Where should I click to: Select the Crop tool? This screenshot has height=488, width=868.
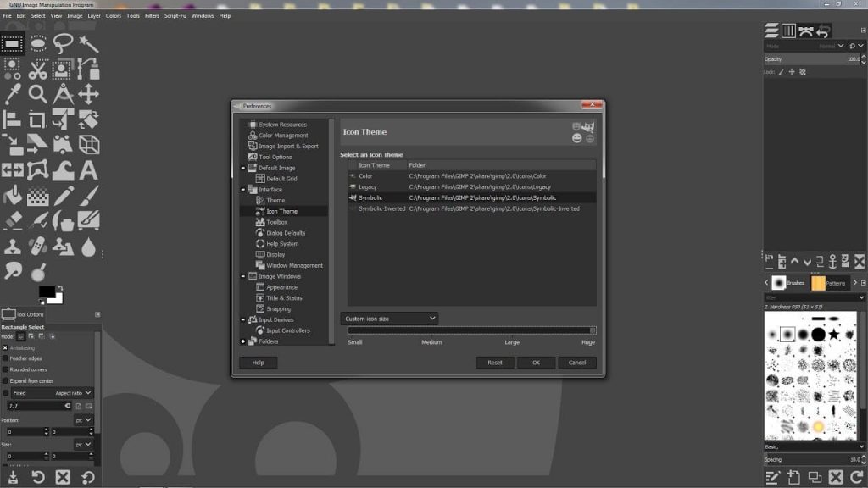pyautogui.click(x=37, y=120)
